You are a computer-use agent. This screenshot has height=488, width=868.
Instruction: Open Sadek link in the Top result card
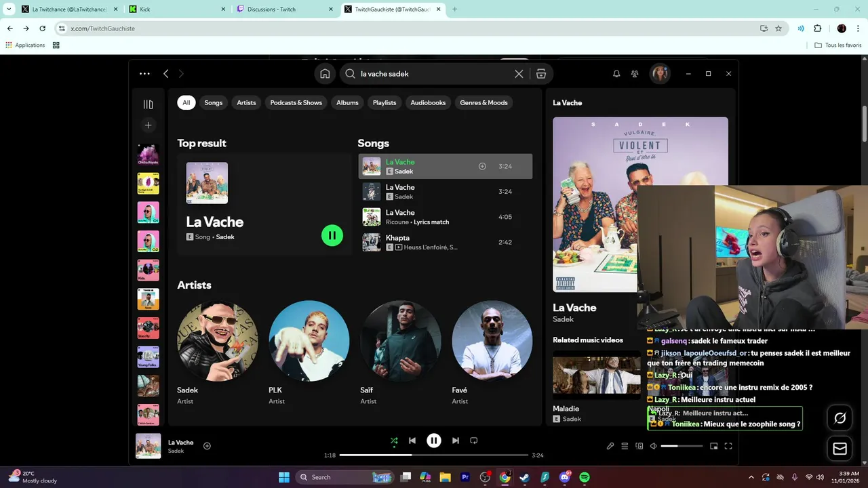225,237
